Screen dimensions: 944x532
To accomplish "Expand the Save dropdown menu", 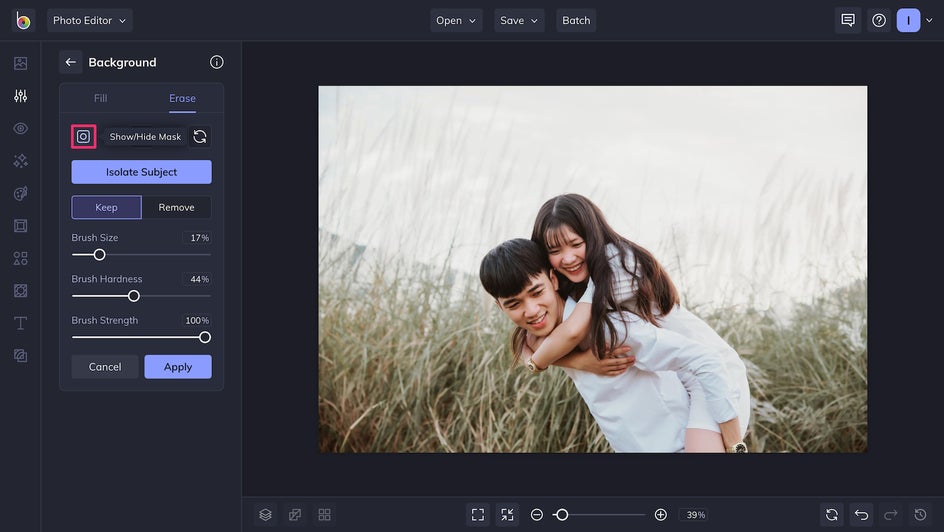I will click(519, 20).
